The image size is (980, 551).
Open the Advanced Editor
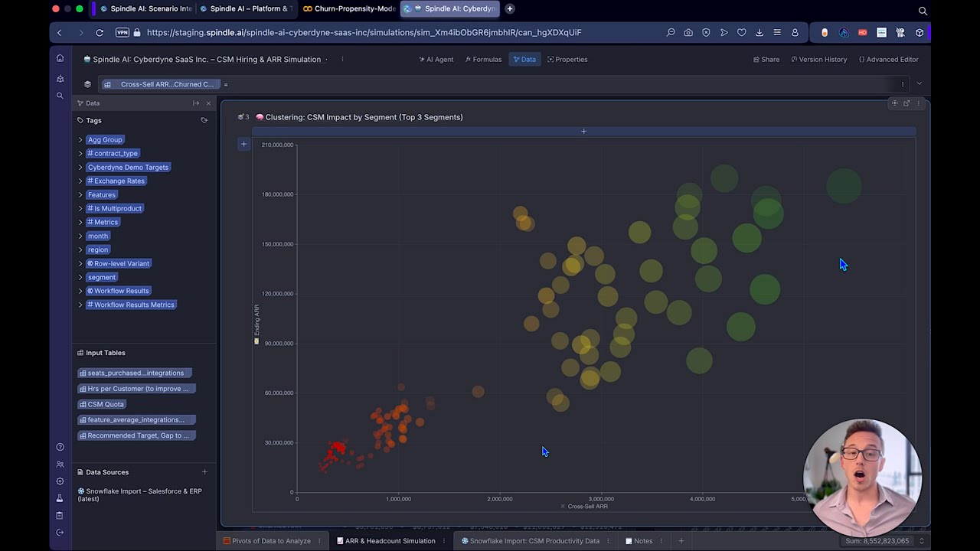click(x=888, y=59)
